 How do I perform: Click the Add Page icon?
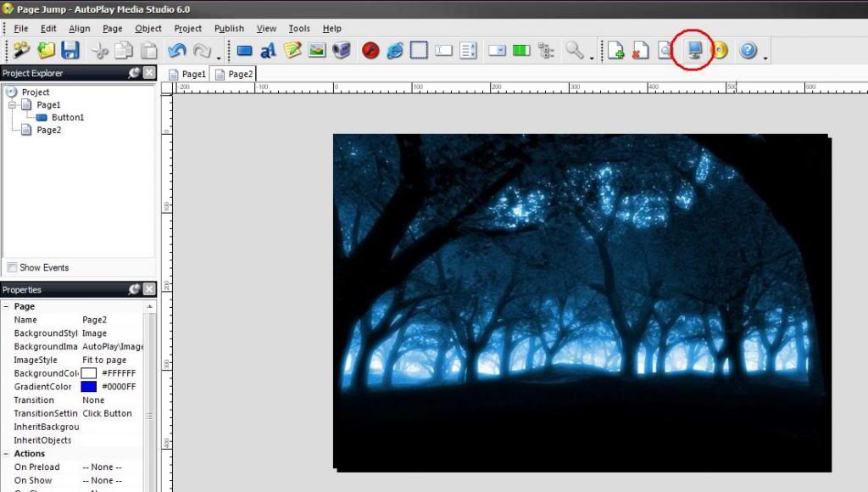[x=616, y=51]
